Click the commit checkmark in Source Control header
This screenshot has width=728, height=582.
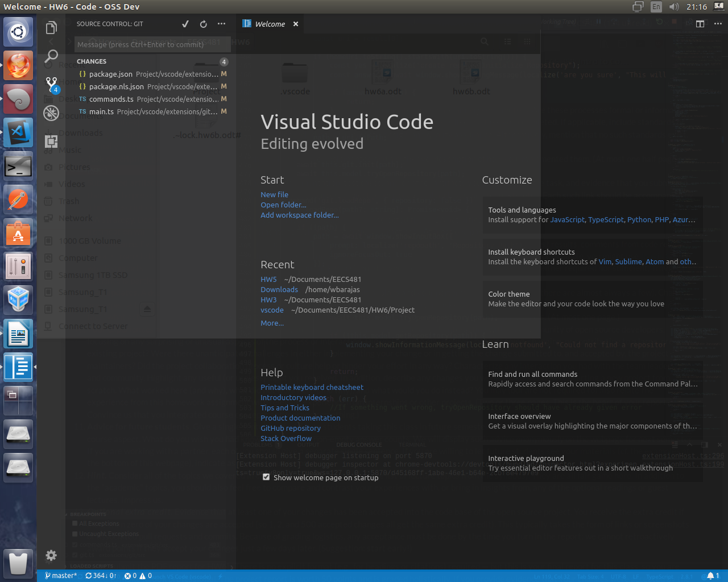tap(185, 24)
